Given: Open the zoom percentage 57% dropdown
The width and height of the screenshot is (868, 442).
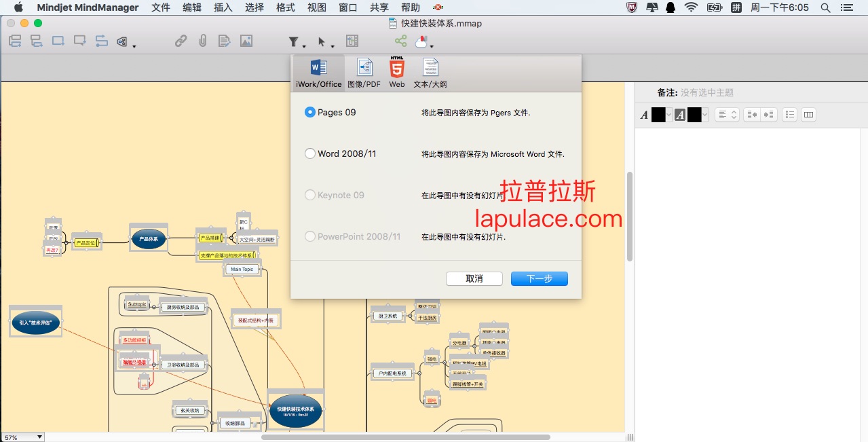Looking at the screenshot, I should point(22,437).
